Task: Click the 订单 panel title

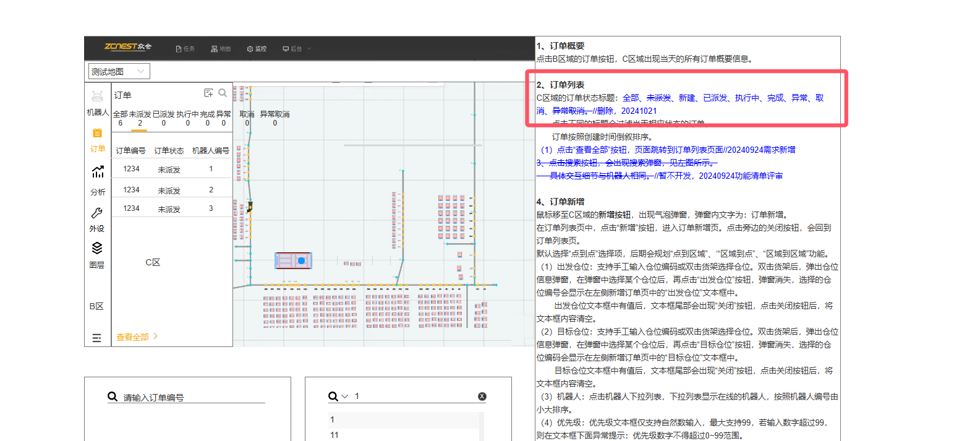Action: click(122, 95)
